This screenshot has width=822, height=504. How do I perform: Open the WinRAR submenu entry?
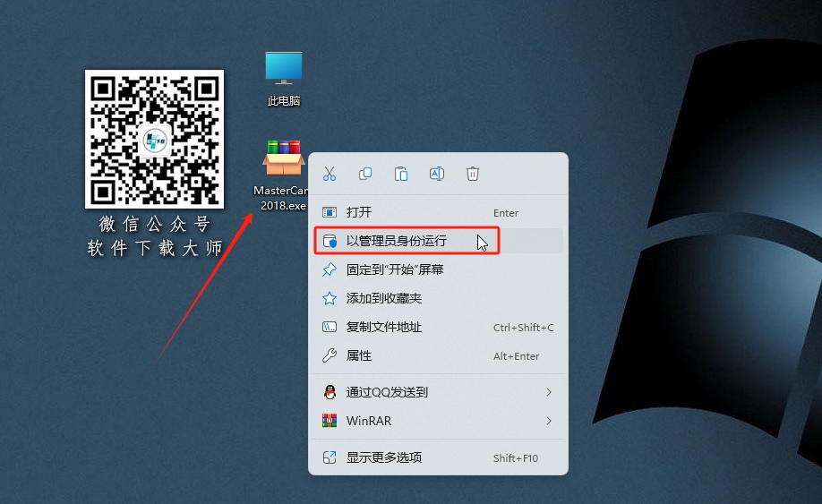pyautogui.click(x=438, y=421)
